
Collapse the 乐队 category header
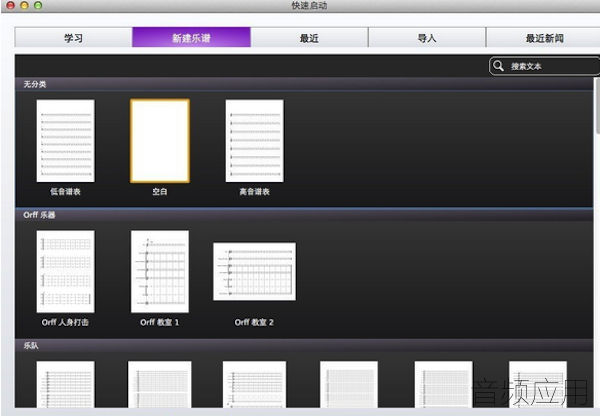[x=304, y=346]
